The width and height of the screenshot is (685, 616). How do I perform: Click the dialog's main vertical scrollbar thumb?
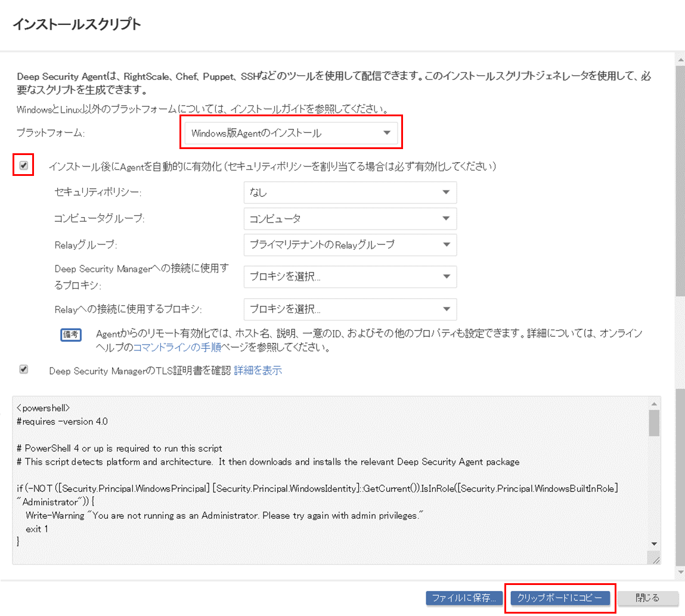680,179
